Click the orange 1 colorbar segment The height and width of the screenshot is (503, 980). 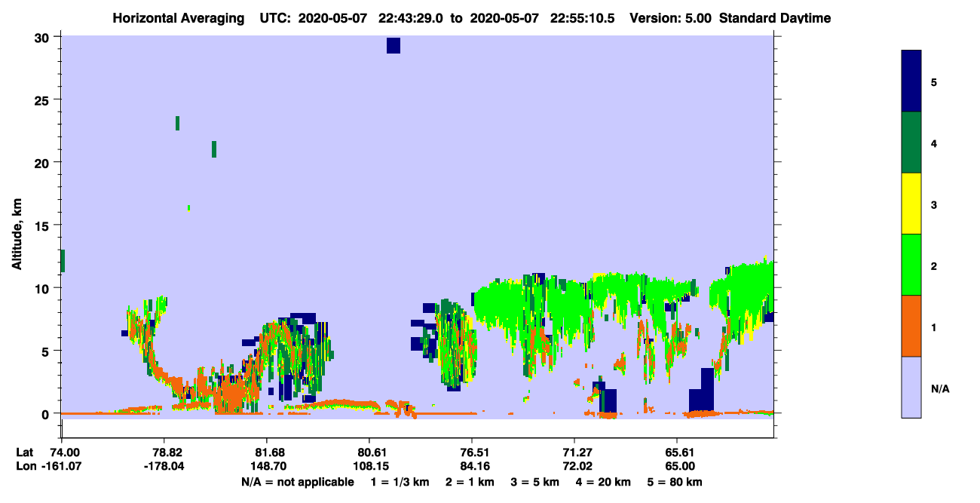point(911,326)
